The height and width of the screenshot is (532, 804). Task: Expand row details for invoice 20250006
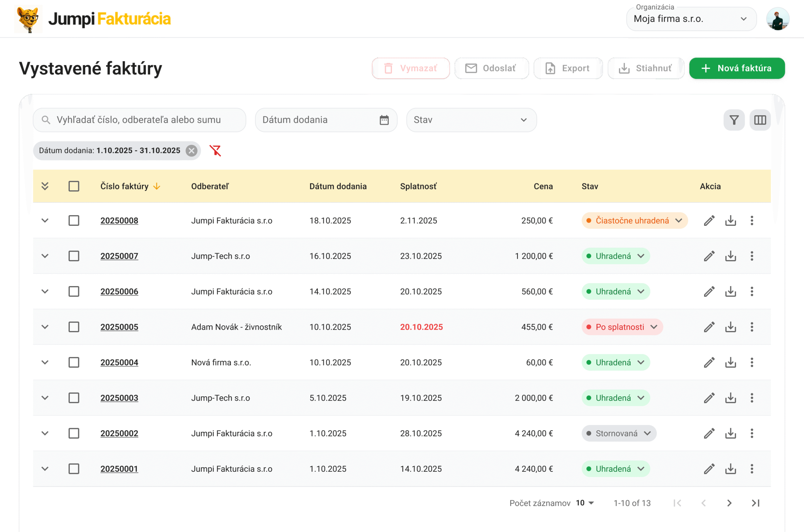click(x=45, y=291)
